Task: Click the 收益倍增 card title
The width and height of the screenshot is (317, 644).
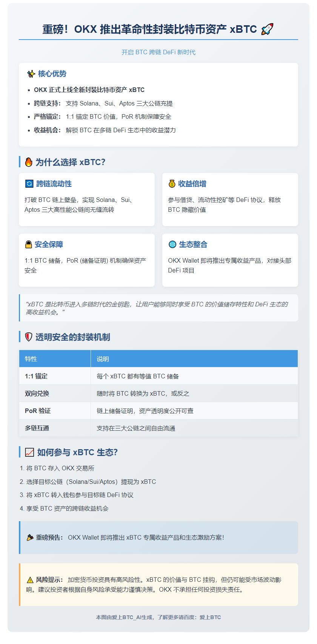Action: 192,184
